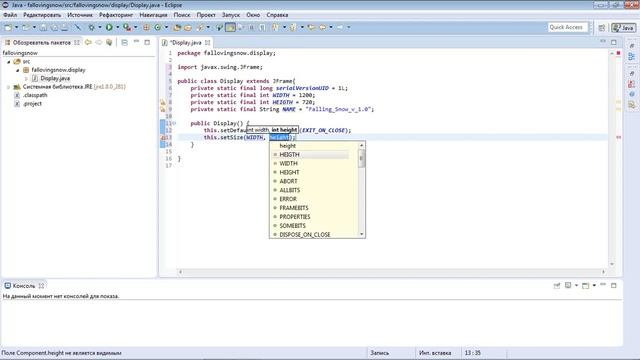Viewport: 640px width, 360px height.
Task: Click the New file wizard icon
Action: [x=8, y=27]
